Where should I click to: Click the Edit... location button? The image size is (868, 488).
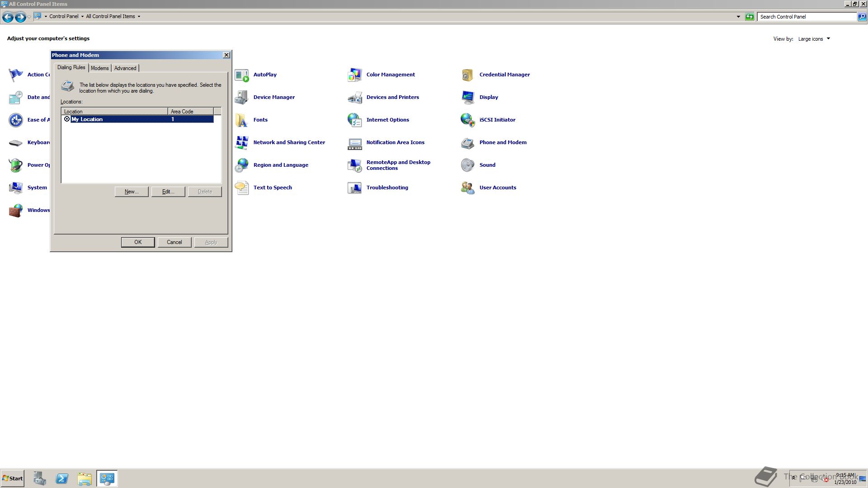coord(168,192)
